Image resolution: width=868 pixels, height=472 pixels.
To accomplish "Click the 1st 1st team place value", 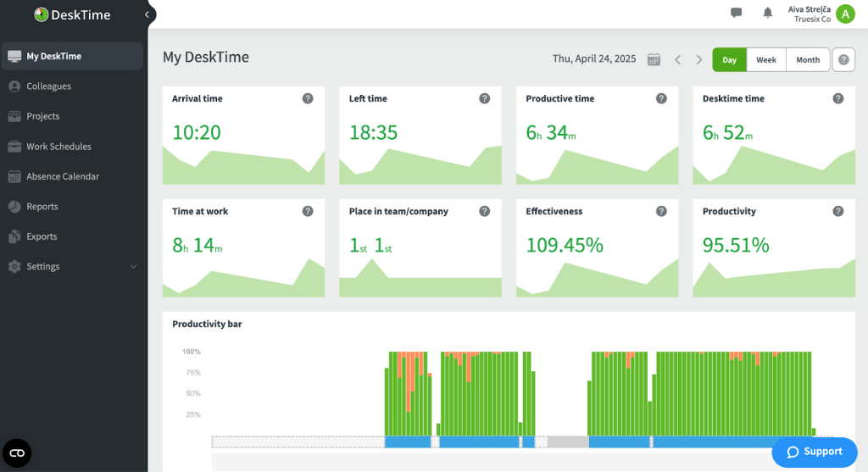I will 370,245.
